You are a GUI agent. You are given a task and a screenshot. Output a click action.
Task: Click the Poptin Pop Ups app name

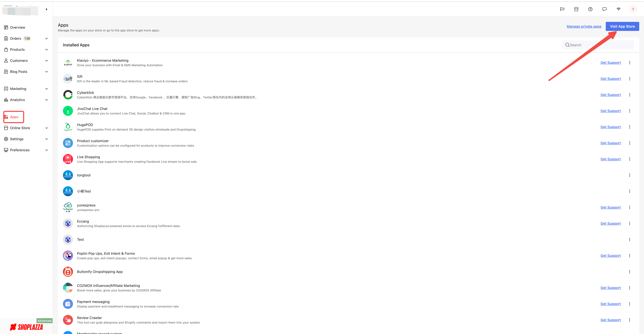pyautogui.click(x=106, y=253)
